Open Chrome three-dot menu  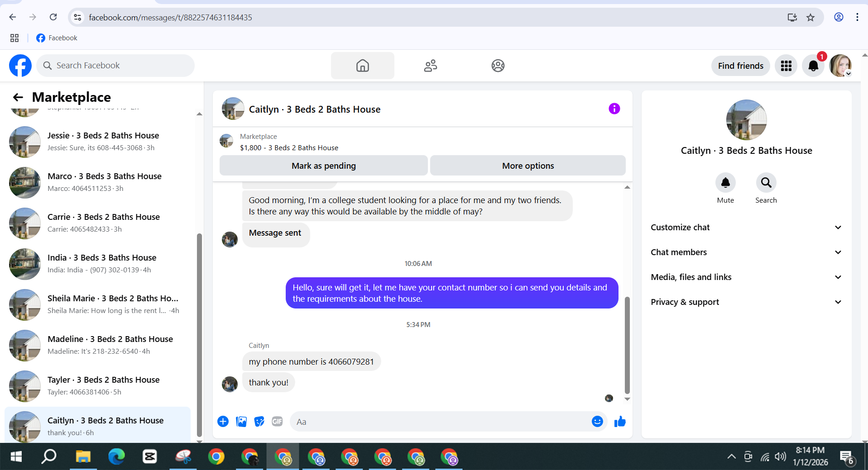857,17
